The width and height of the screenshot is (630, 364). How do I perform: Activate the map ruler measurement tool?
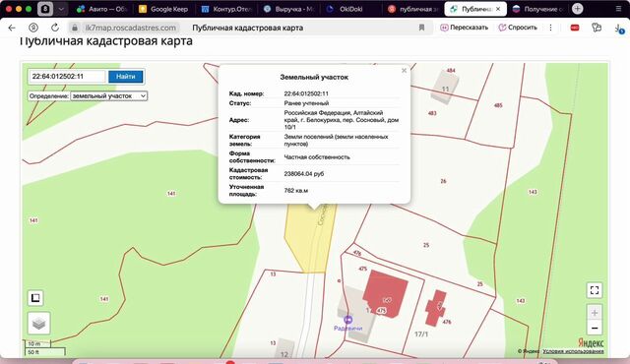tap(35, 298)
